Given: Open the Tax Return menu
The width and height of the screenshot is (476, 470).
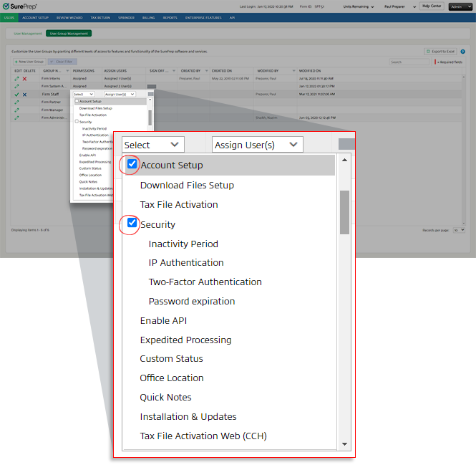Looking at the screenshot, I should 99,16.
